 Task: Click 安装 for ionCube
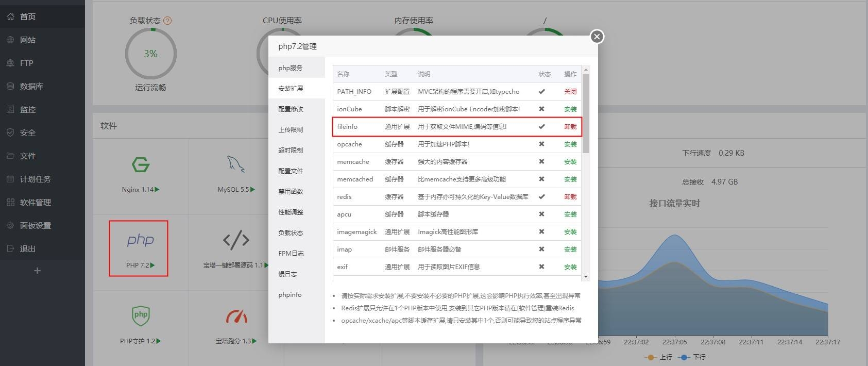pos(570,109)
